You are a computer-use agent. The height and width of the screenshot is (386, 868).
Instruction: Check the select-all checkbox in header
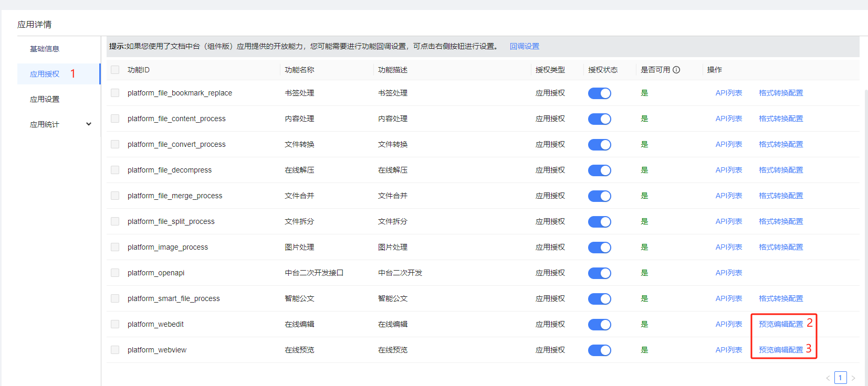[115, 70]
